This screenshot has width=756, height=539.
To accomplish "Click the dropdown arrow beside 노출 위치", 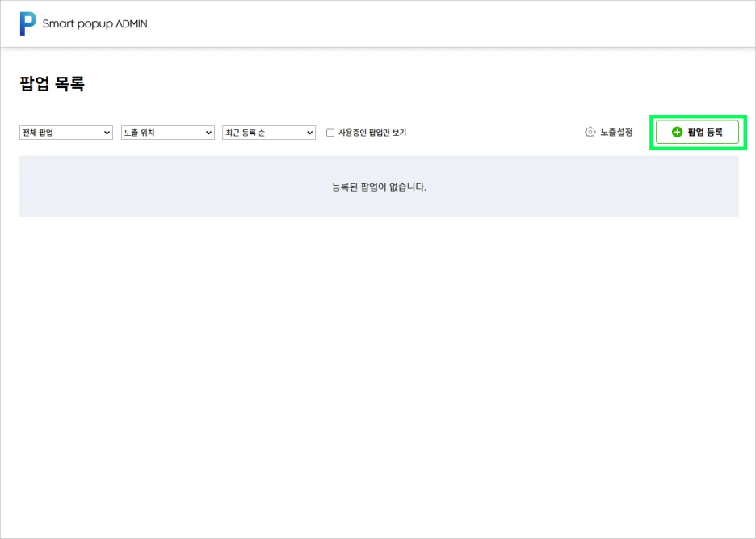I will 208,132.
